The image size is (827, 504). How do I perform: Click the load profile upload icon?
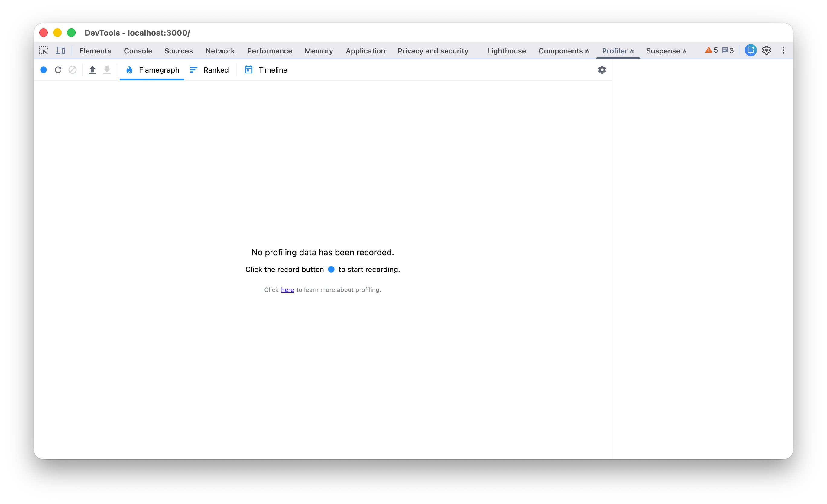point(92,70)
